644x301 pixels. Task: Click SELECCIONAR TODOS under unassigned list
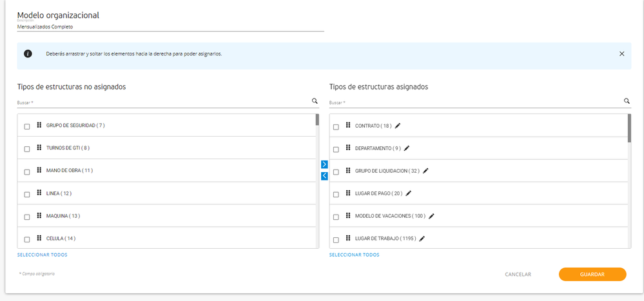tap(43, 255)
